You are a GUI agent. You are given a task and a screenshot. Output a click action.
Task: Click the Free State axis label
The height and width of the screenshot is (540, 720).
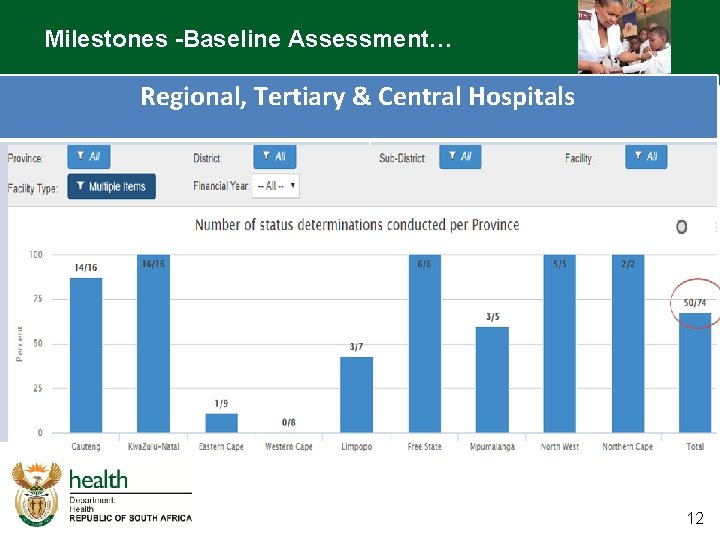pos(424,446)
